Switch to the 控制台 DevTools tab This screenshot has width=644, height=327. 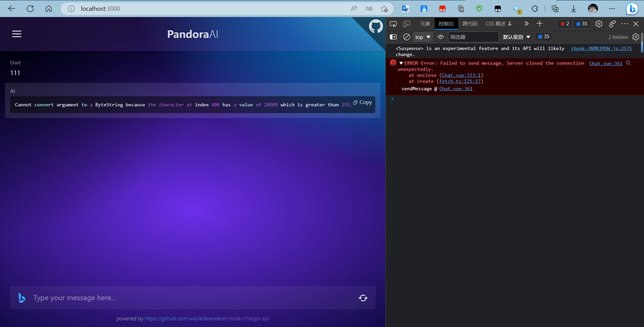[x=446, y=24]
